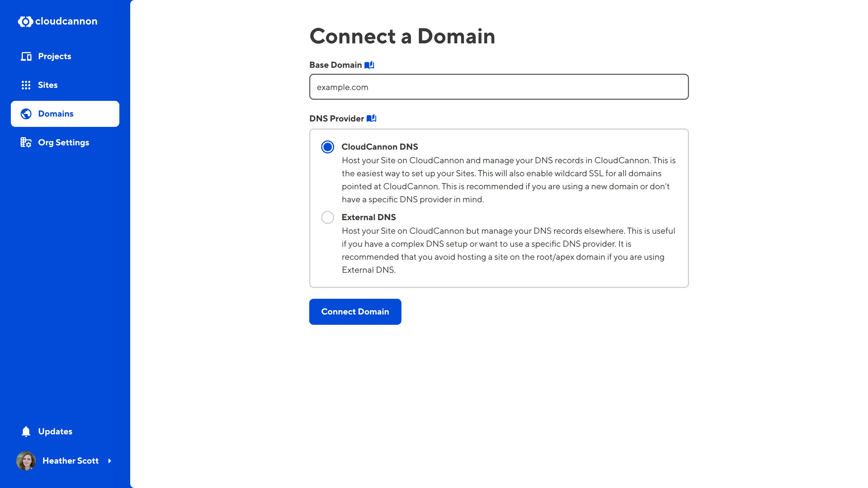Focus the example.com domain input field
868x488 pixels.
click(x=499, y=87)
